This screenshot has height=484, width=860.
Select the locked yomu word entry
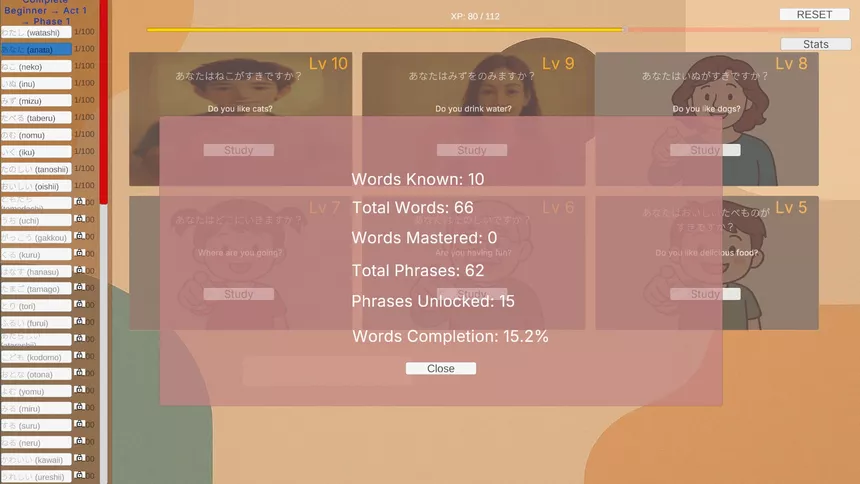click(36, 391)
